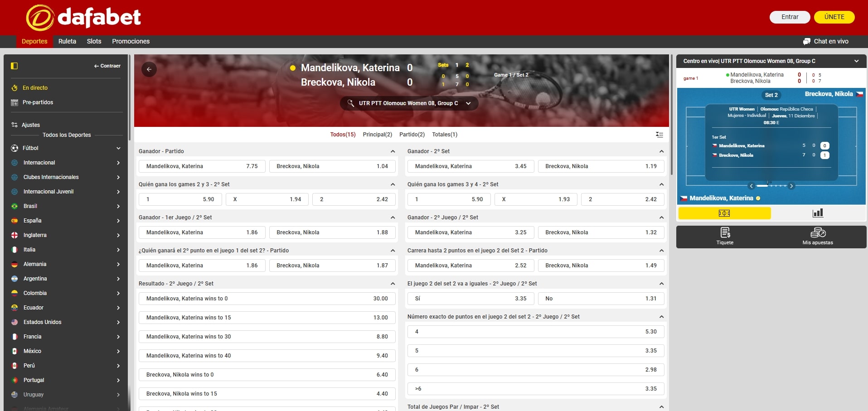Click the Entrar login button
This screenshot has height=411, width=868.
790,17
